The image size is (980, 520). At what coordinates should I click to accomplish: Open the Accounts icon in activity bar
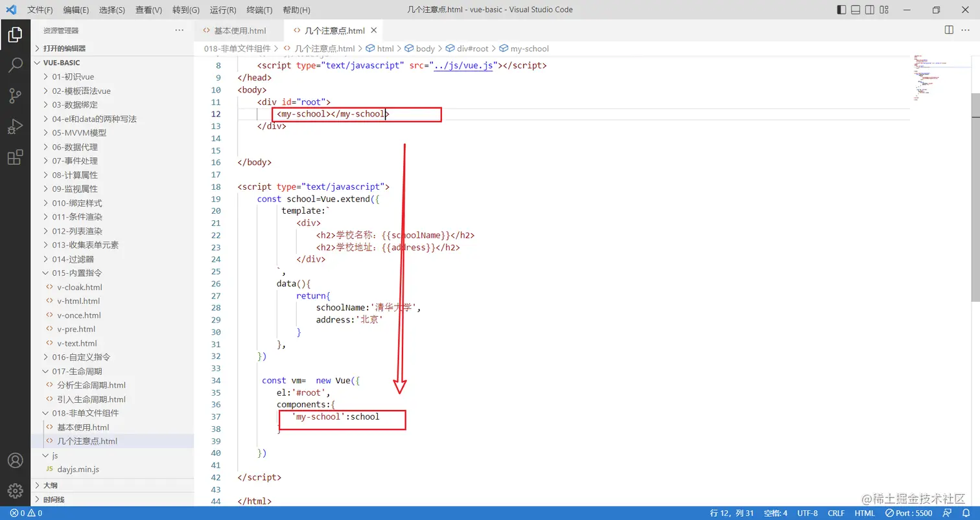pos(15,460)
